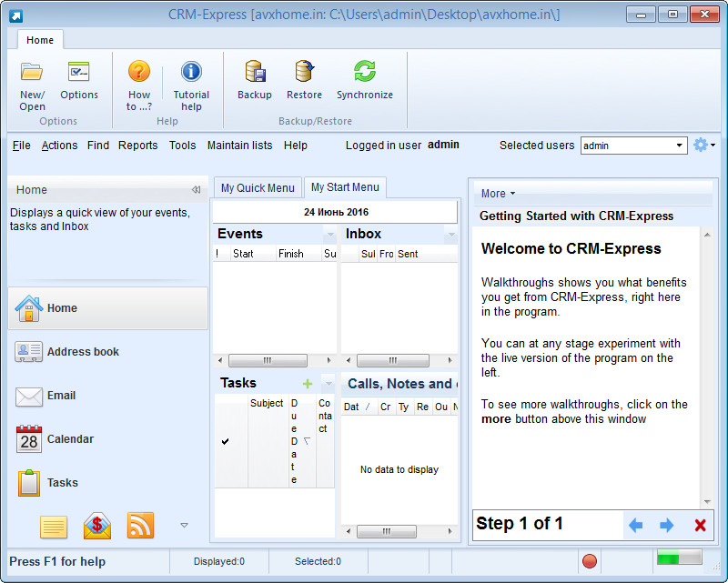Image resolution: width=728 pixels, height=583 pixels.
Task: Click the green progress bar in status bar
Action: click(679, 557)
